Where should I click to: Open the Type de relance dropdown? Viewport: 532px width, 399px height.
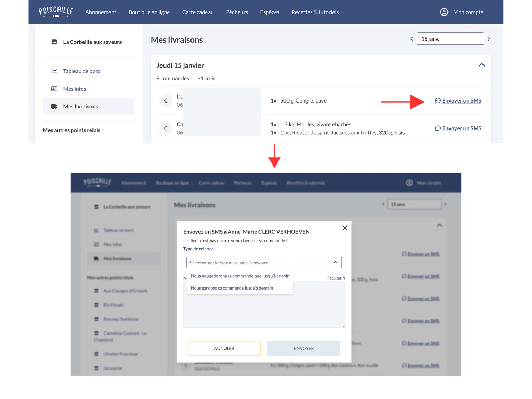coord(264,263)
